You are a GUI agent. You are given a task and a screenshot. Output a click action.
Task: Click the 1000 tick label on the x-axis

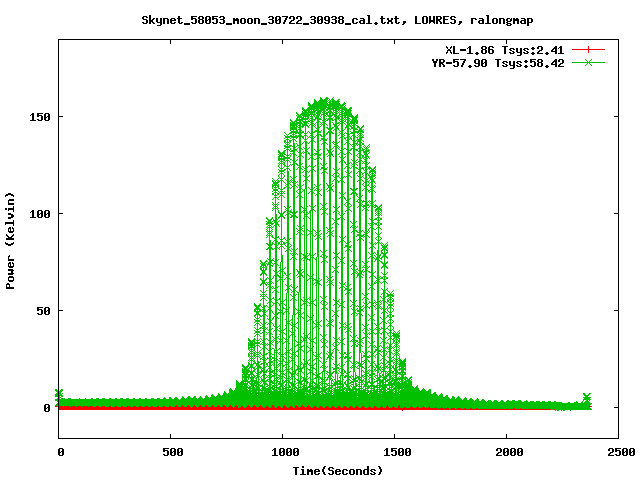click(x=285, y=452)
